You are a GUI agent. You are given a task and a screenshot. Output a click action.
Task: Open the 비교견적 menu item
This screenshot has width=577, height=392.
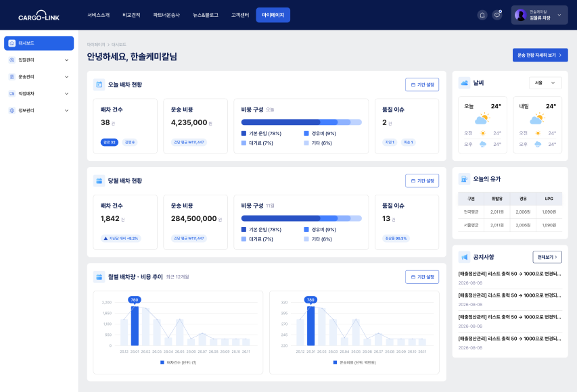click(x=131, y=15)
